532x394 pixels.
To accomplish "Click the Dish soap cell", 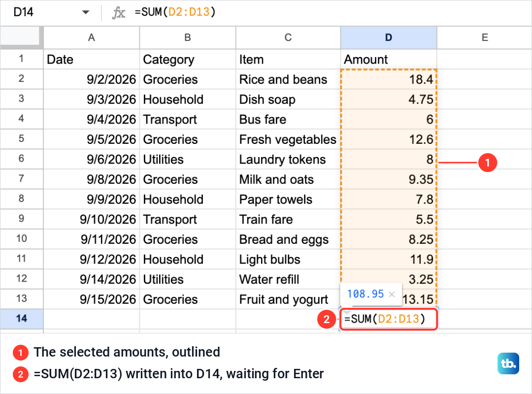I will coord(288,99).
